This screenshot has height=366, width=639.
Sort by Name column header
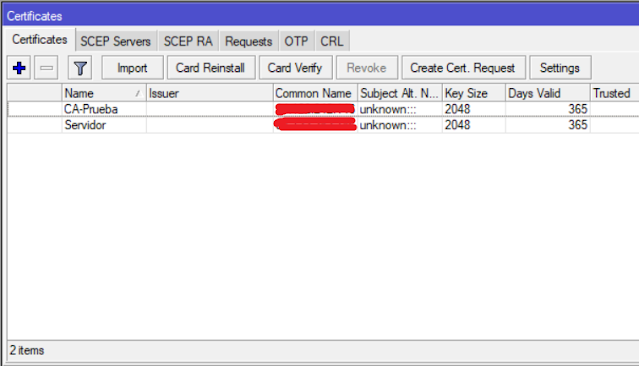pyautogui.click(x=104, y=93)
